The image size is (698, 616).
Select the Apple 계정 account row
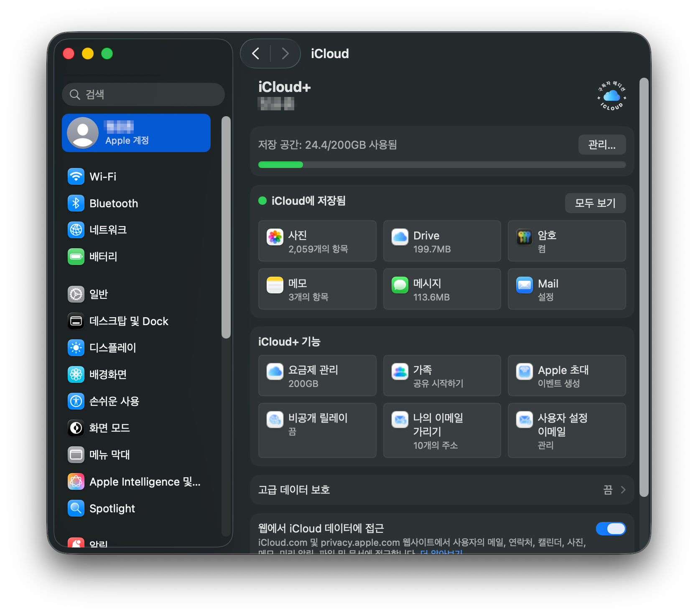136,133
